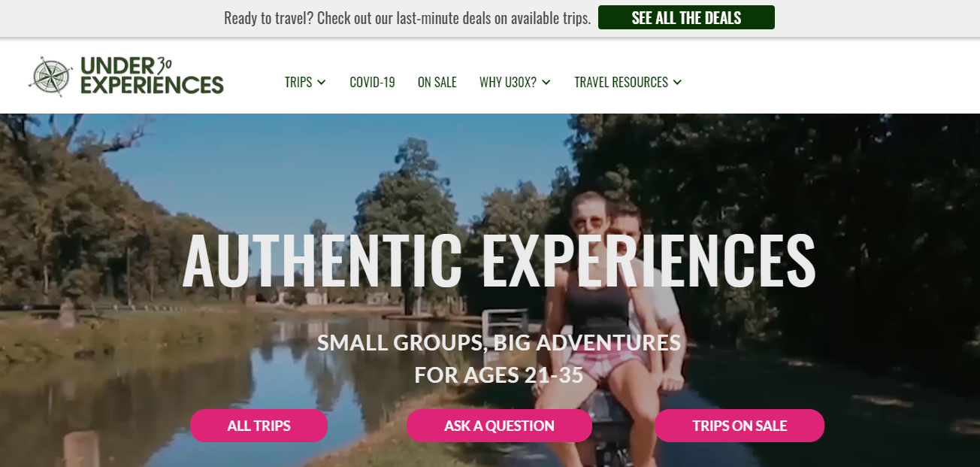Open the Why U30X? menu item
Screen dimensions: 980x467
point(508,82)
